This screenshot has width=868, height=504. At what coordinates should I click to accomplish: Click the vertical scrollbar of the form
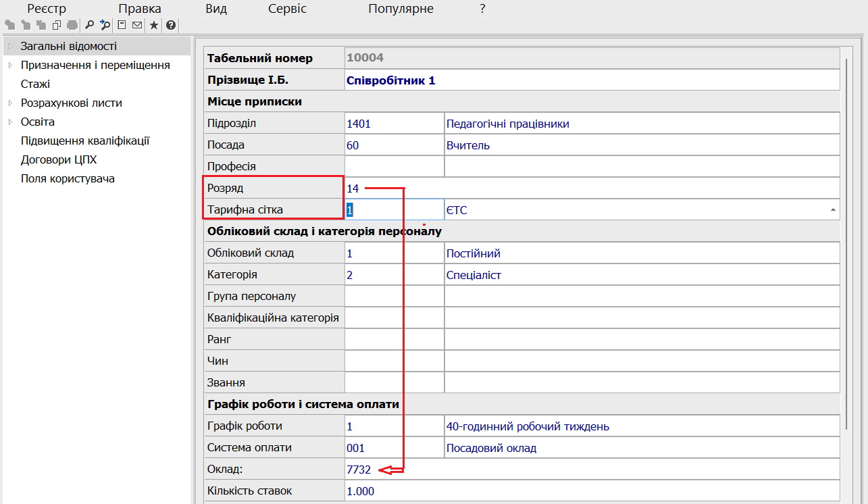pos(846,245)
